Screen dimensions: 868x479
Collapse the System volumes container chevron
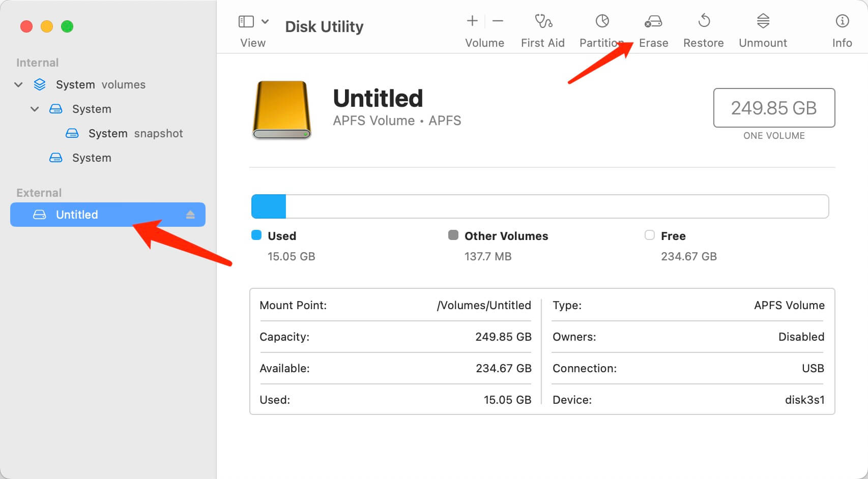[x=18, y=84]
